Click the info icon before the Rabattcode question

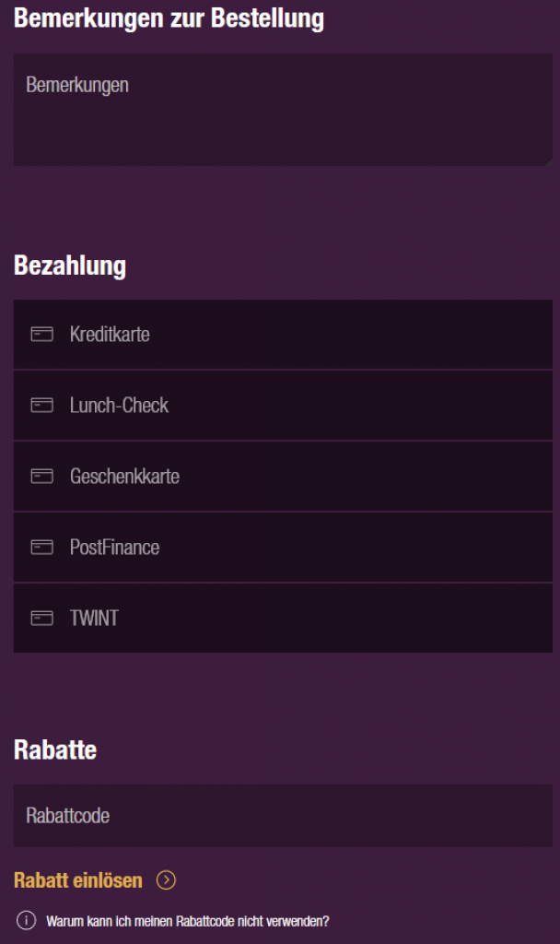click(x=27, y=920)
